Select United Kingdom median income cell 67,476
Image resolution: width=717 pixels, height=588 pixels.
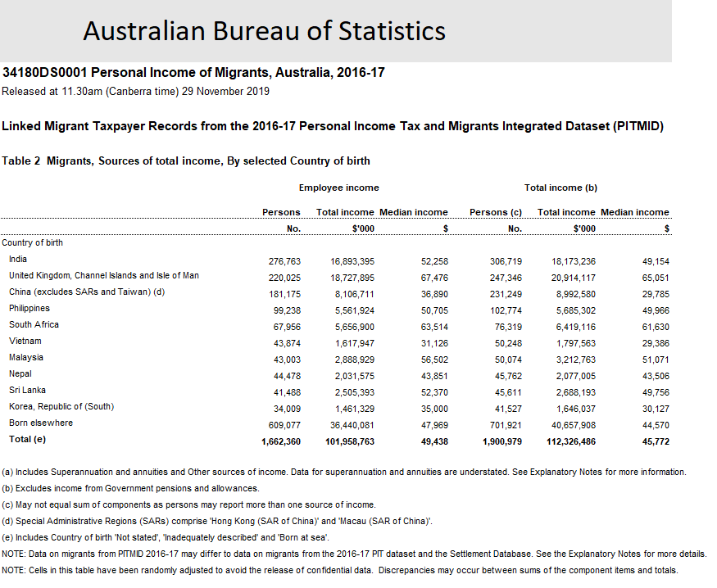434,278
